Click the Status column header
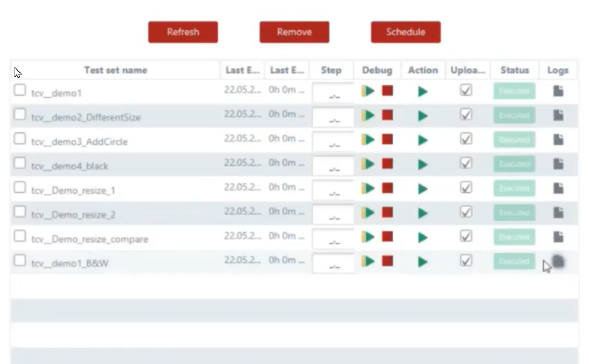This screenshot has height=364, width=589. pos(515,70)
